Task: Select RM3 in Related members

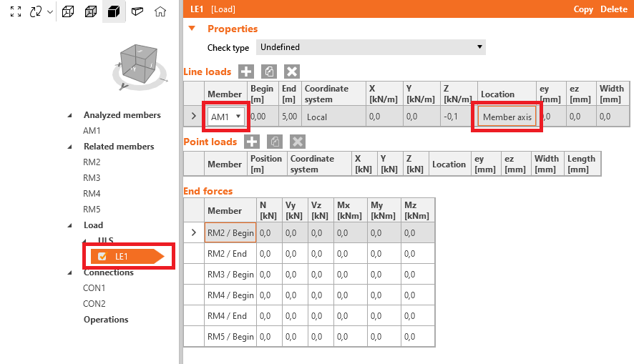Action: click(x=92, y=178)
